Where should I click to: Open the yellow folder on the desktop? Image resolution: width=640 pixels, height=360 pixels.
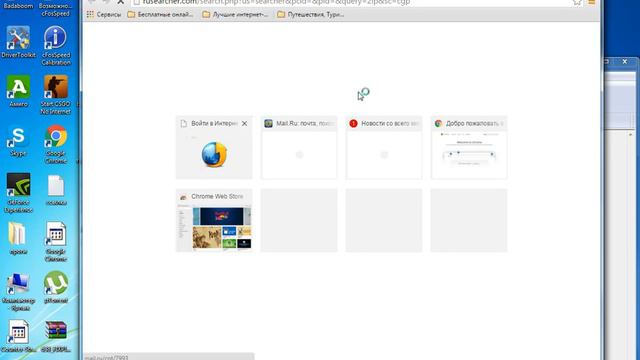click(x=18, y=238)
